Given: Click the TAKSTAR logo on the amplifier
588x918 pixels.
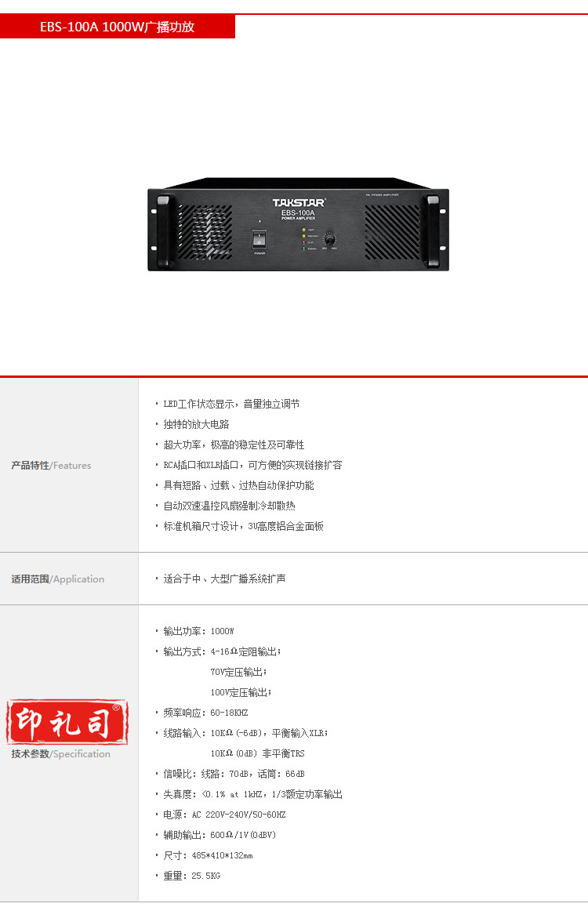Looking at the screenshot, I should (299, 202).
